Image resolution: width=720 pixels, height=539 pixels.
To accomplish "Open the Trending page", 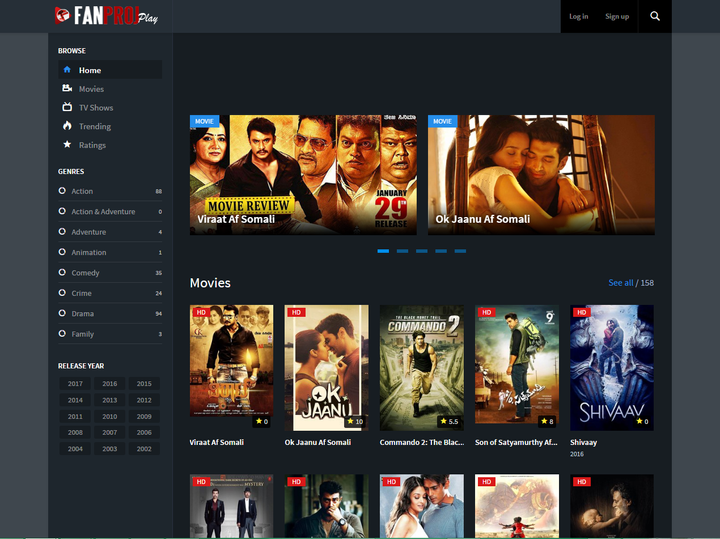I will [95, 126].
